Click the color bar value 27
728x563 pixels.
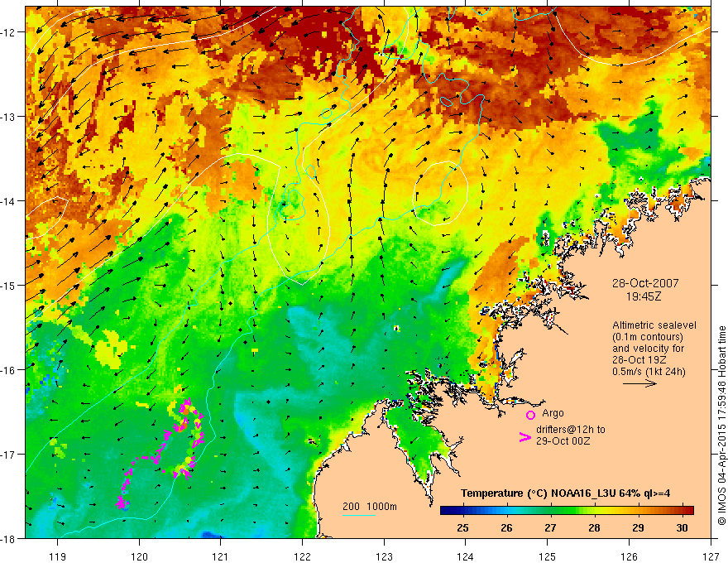[550, 527]
